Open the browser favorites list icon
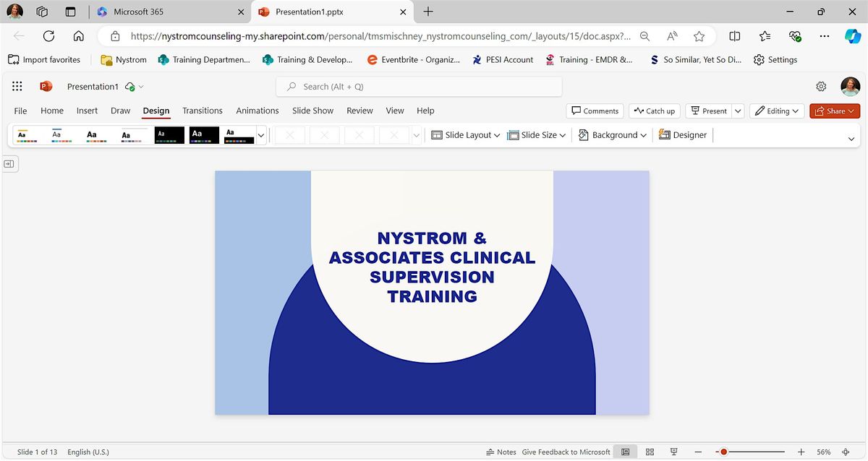Screen dimensions: 868x461 pyautogui.click(x=765, y=36)
